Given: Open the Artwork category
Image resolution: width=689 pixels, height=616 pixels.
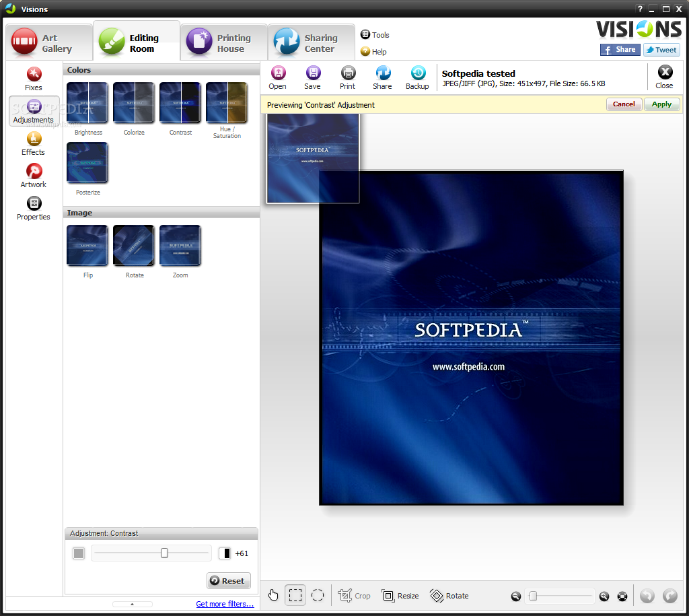Looking at the screenshot, I should 34,176.
